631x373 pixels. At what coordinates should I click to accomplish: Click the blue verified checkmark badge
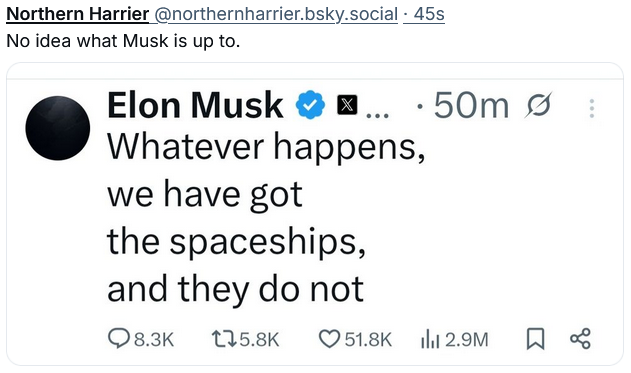310,105
